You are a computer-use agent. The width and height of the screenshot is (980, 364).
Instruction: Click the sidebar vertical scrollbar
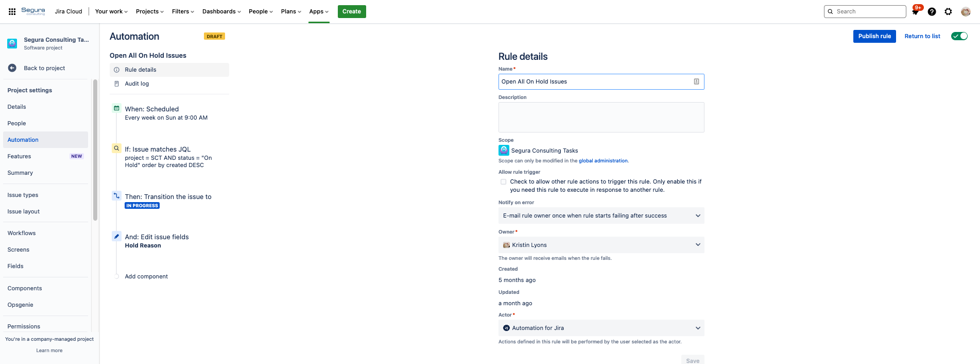tap(95, 150)
